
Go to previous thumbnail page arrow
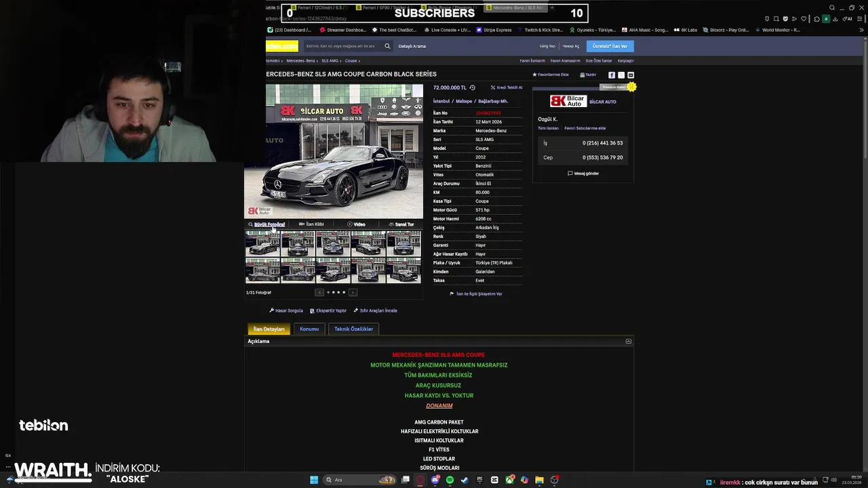tap(319, 292)
